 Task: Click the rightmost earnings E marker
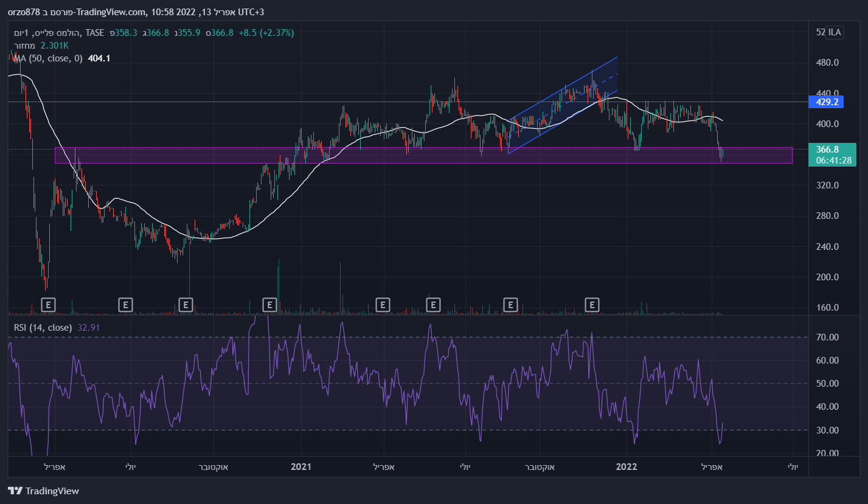592,304
